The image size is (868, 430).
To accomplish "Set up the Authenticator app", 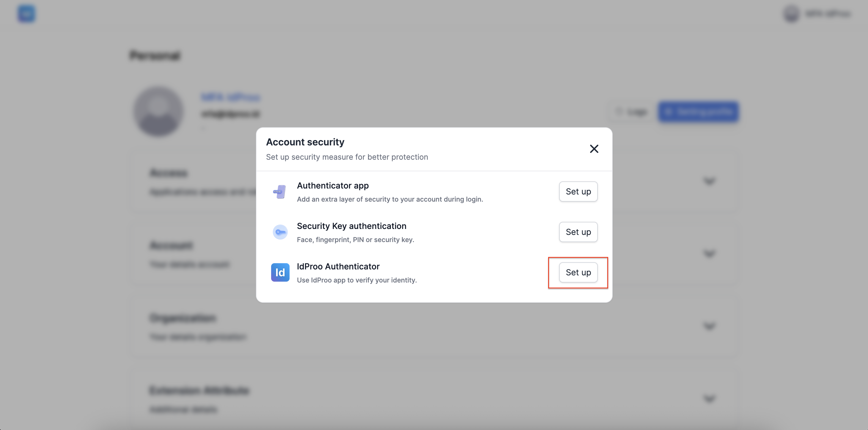I will (x=578, y=192).
